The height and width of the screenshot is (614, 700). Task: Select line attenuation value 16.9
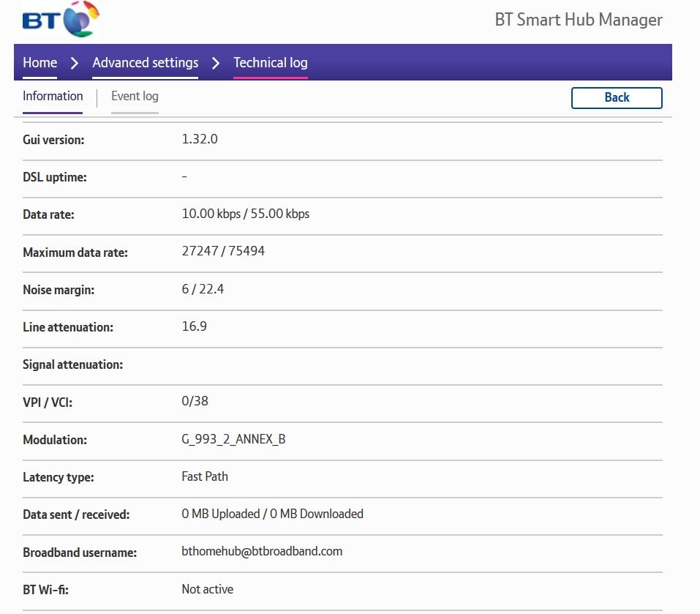[x=194, y=326]
